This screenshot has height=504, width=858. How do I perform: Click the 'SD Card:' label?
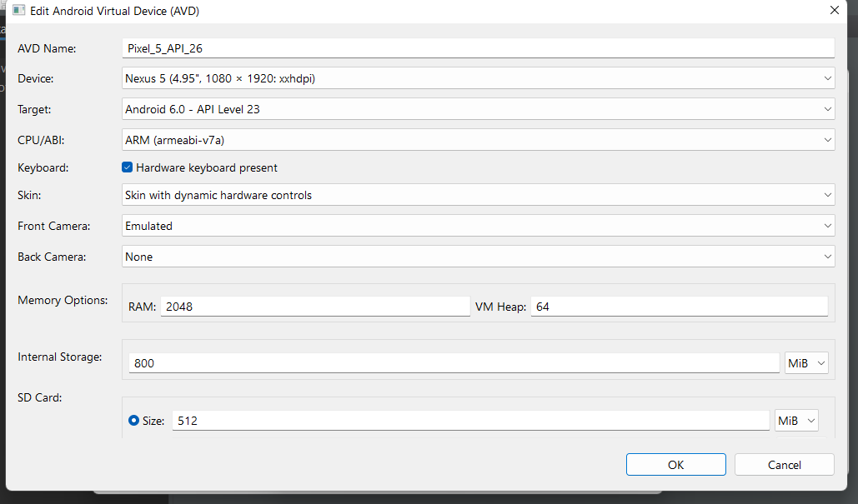tap(39, 397)
